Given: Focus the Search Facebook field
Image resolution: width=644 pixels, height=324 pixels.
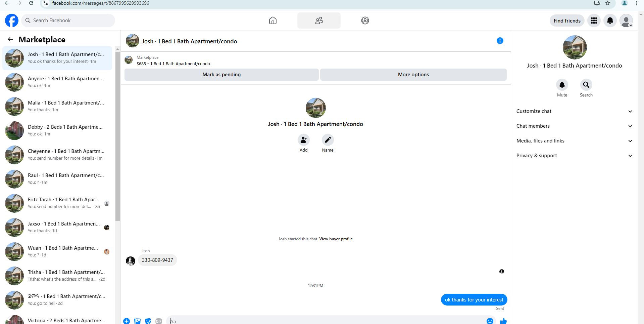Looking at the screenshot, I should click(x=68, y=21).
